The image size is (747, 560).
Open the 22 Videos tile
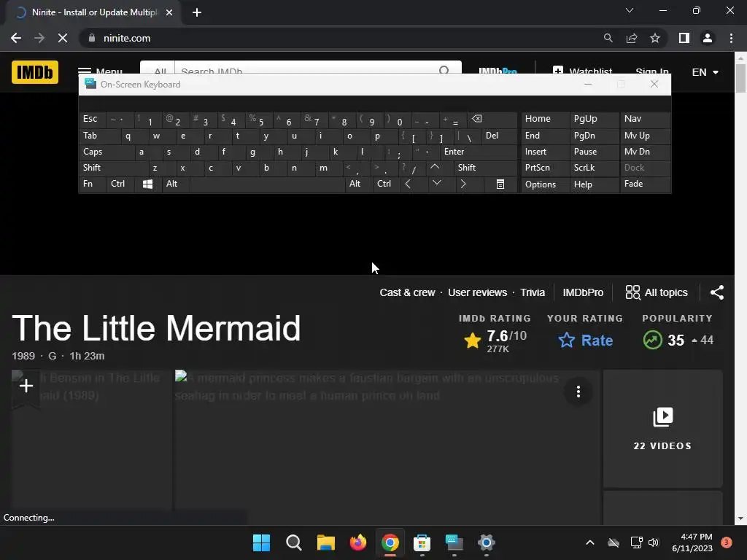tap(662, 429)
